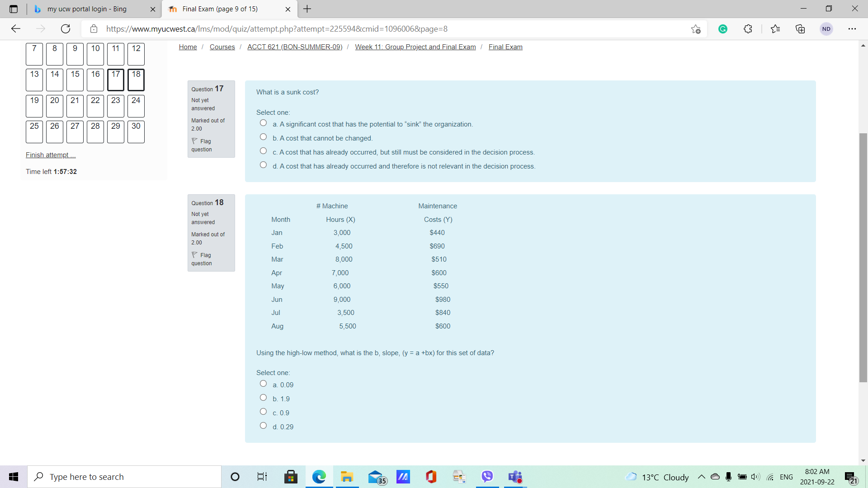Select answer d for the sunk cost question
This screenshot has width=868, height=488.
pos(263,165)
